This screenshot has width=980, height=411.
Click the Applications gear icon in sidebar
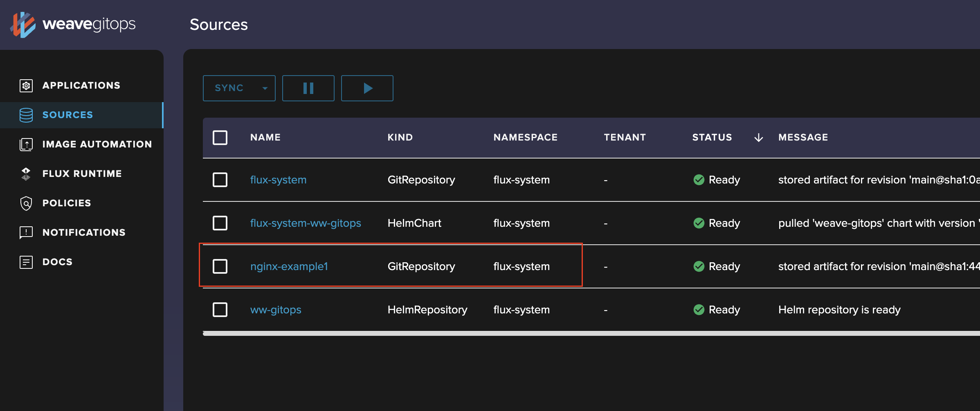26,85
